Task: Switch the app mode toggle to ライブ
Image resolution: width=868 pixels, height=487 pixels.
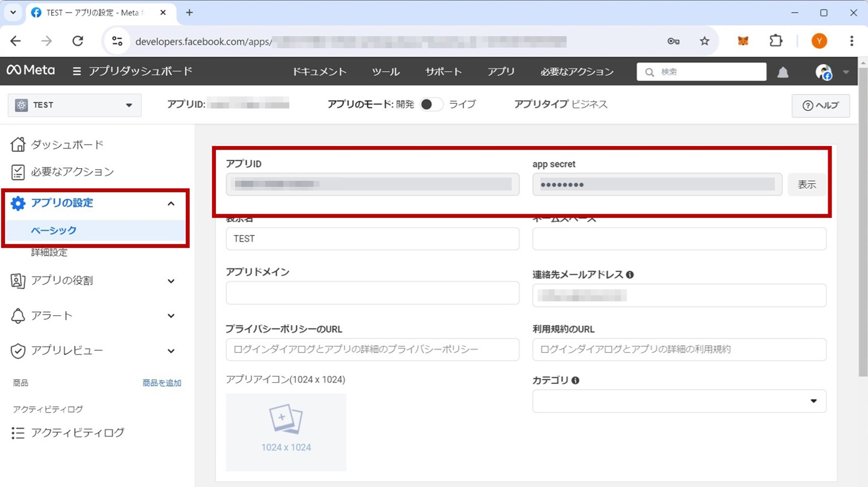Action: point(431,104)
